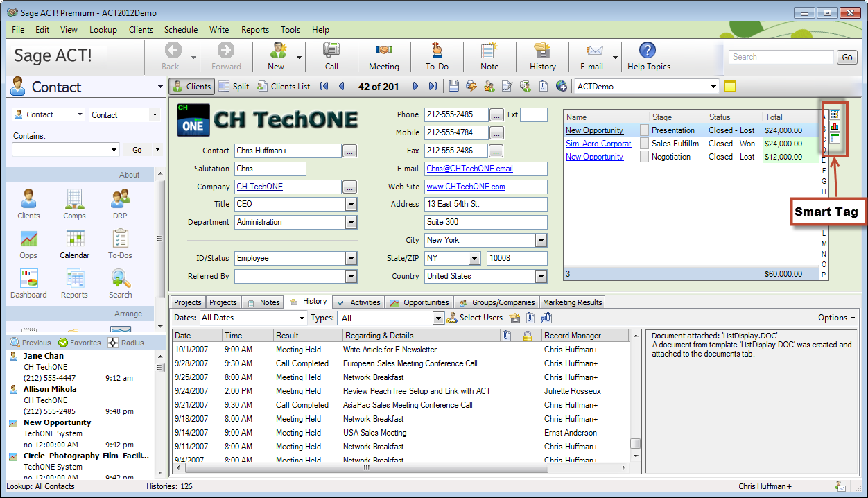This screenshot has width=868, height=498.
Task: Switch to Clients List view
Action: (x=284, y=87)
